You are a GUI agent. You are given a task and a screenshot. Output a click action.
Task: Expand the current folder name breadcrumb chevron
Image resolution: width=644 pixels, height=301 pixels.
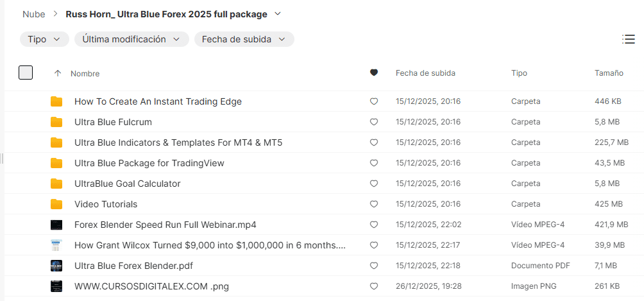(x=278, y=13)
